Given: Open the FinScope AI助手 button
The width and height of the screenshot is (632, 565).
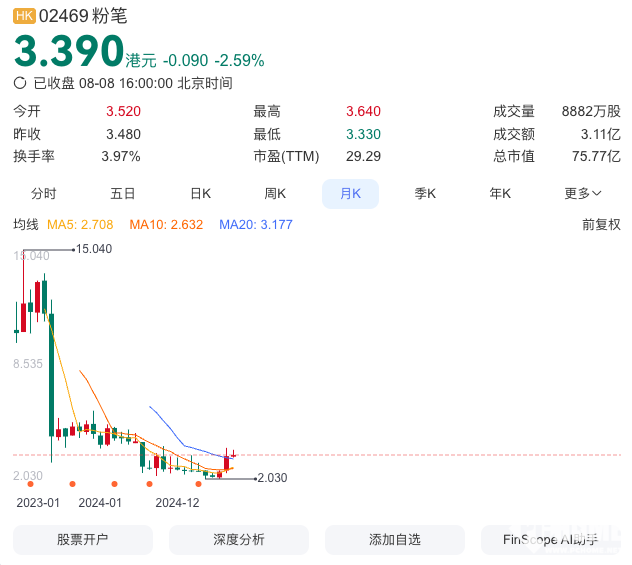Looking at the screenshot, I should (551, 539).
